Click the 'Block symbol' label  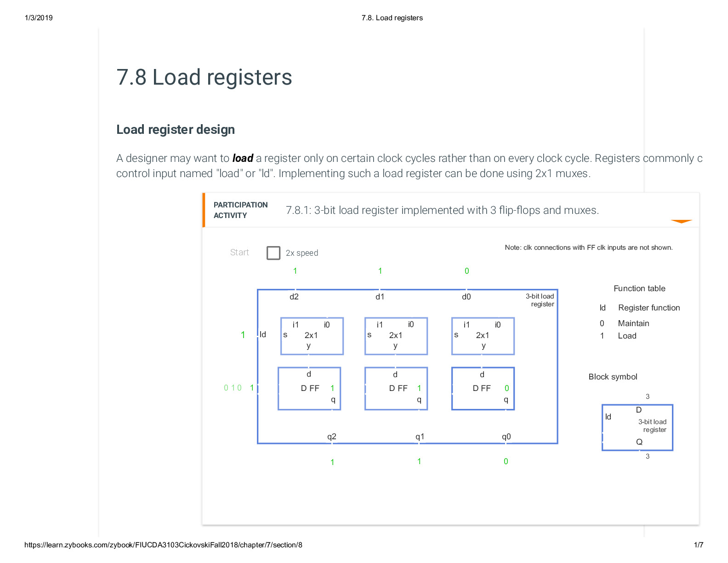tap(613, 377)
